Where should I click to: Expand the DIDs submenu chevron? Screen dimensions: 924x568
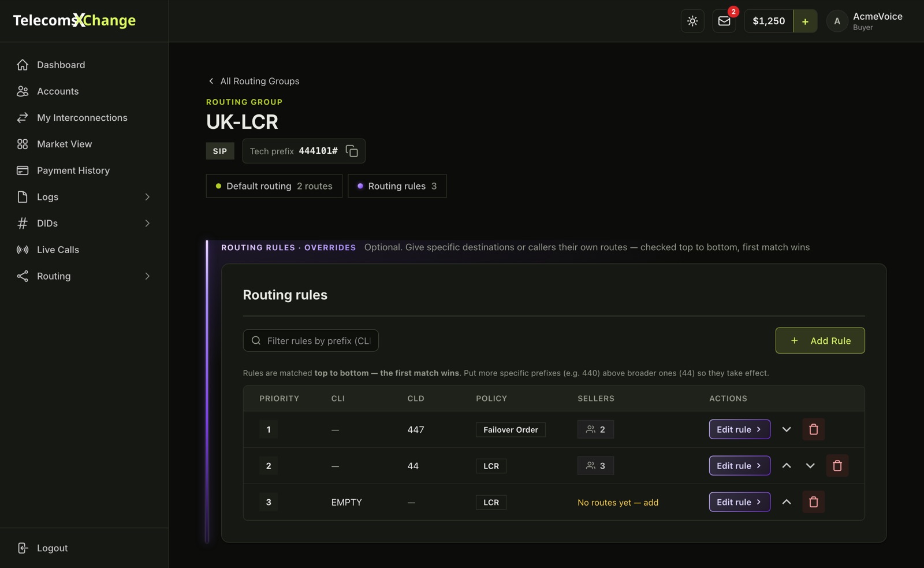[147, 223]
